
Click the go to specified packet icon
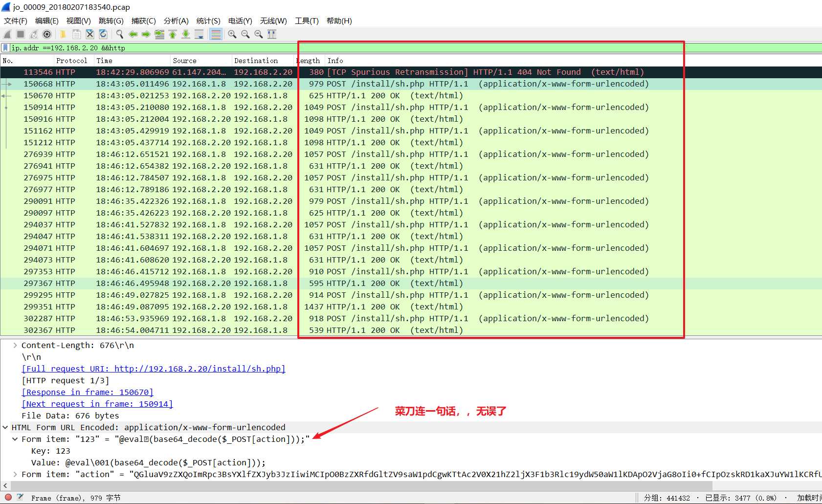pos(159,34)
